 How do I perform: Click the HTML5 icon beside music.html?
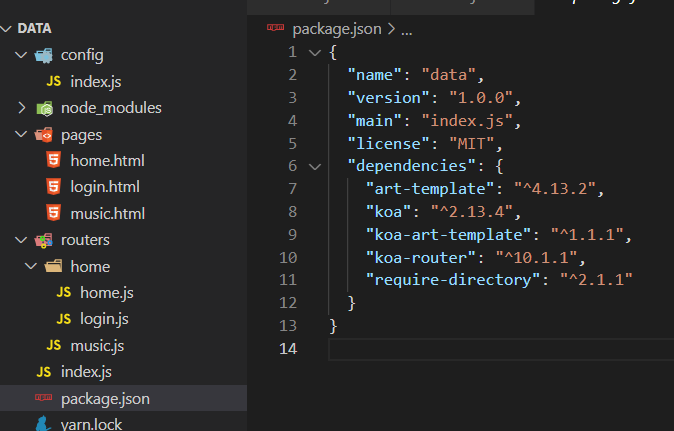click(x=54, y=213)
